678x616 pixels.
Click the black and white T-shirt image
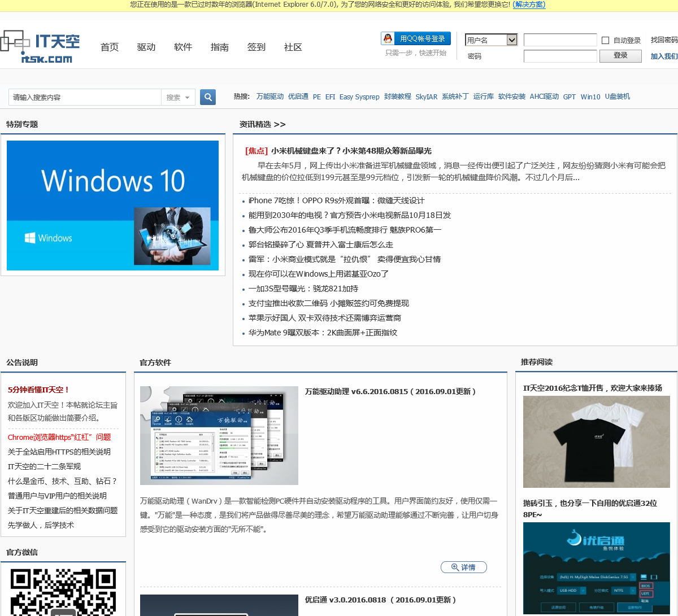pos(597,442)
